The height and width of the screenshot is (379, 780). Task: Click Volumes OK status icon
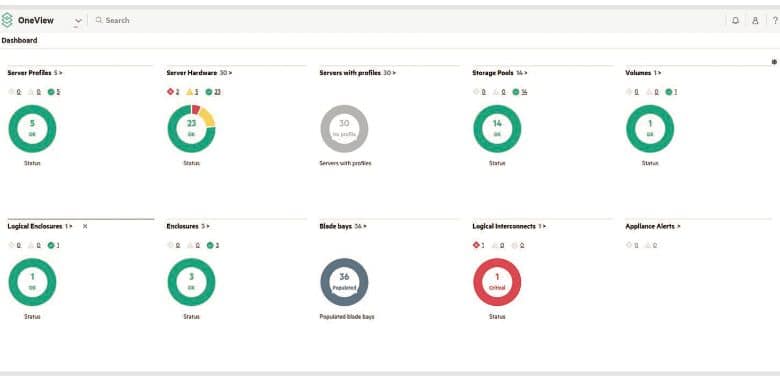(669, 92)
